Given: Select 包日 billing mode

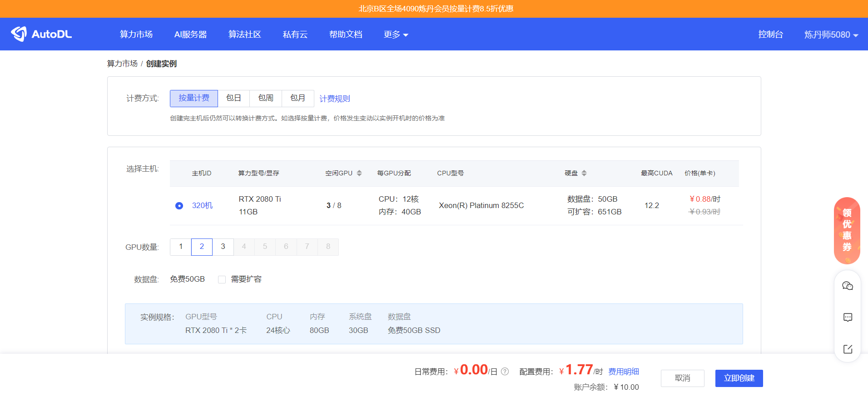Looking at the screenshot, I should tap(234, 98).
